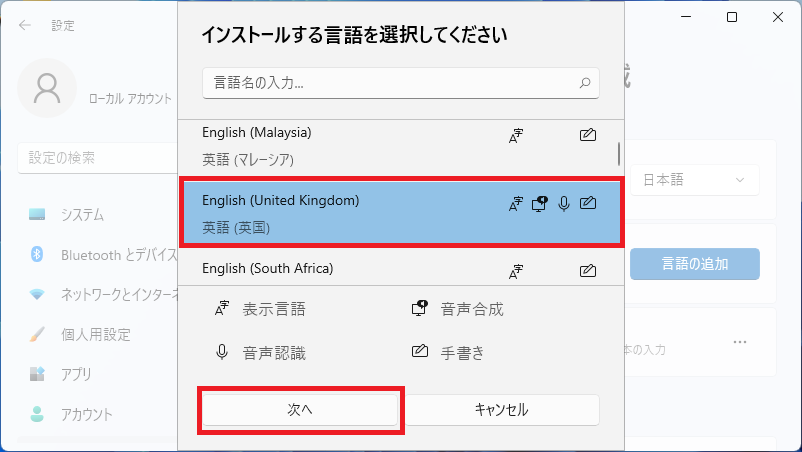Click the three-dot more options icon
The height and width of the screenshot is (452, 802).
(740, 342)
